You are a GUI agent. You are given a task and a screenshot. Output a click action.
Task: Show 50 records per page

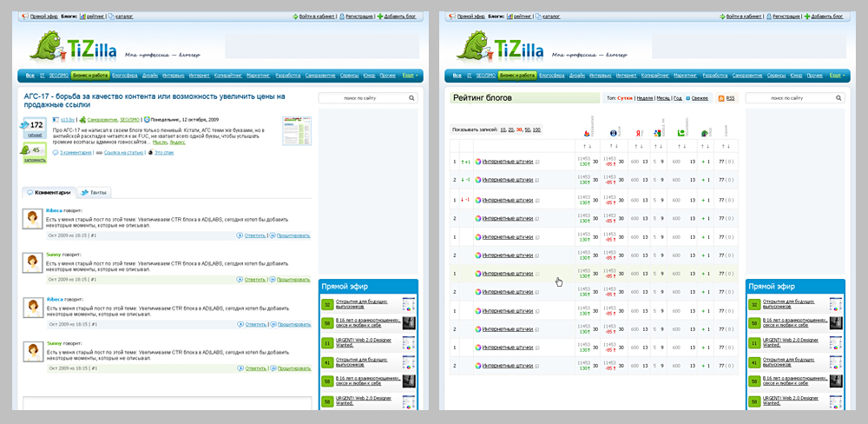point(526,129)
